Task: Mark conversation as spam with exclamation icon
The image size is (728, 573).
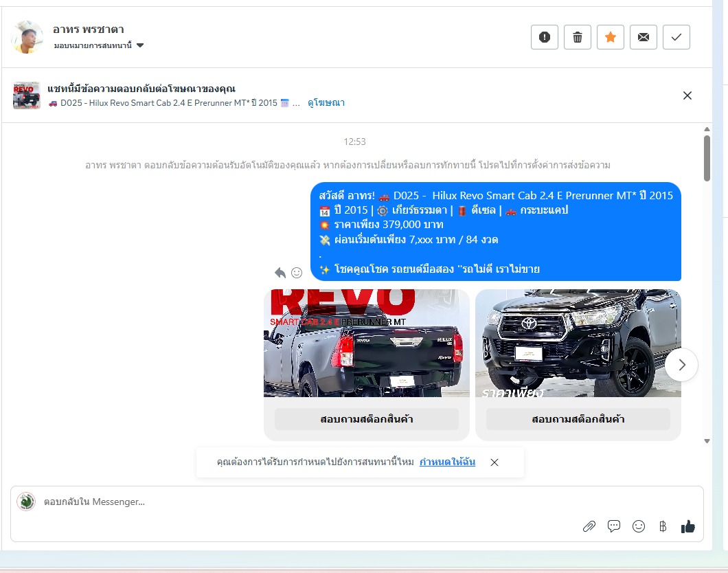Action: pos(544,37)
